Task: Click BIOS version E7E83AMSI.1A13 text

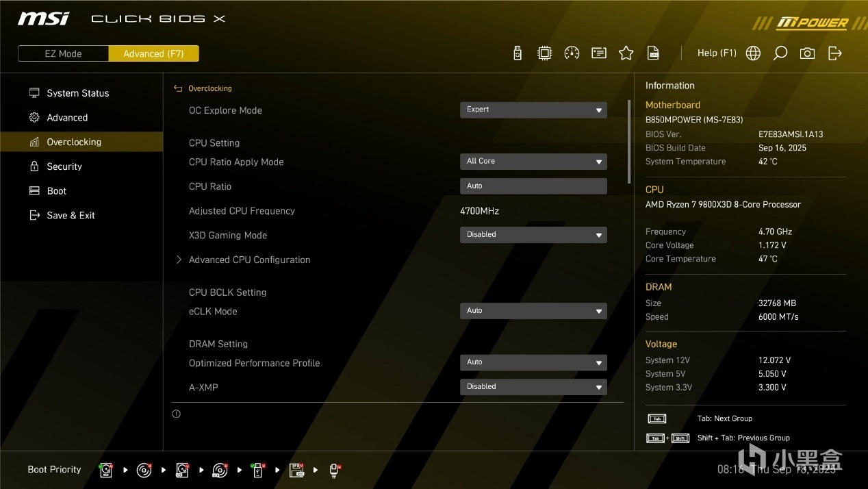Action: (x=791, y=134)
